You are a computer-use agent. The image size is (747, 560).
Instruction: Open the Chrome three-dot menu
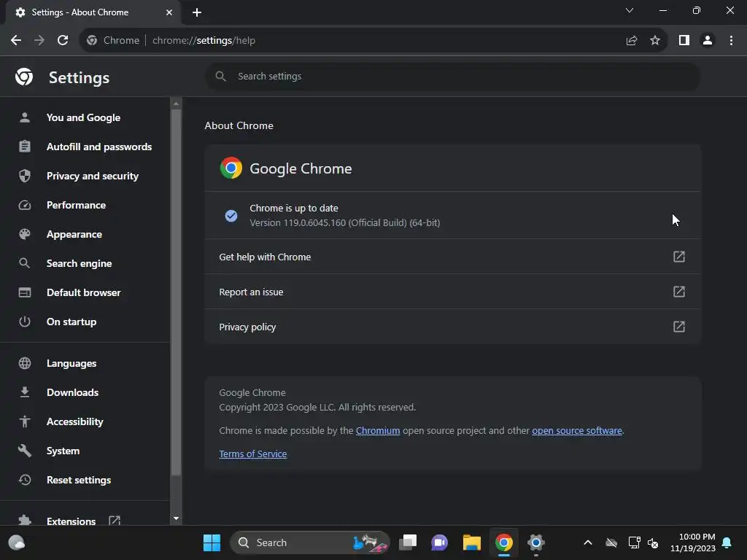pyautogui.click(x=731, y=41)
